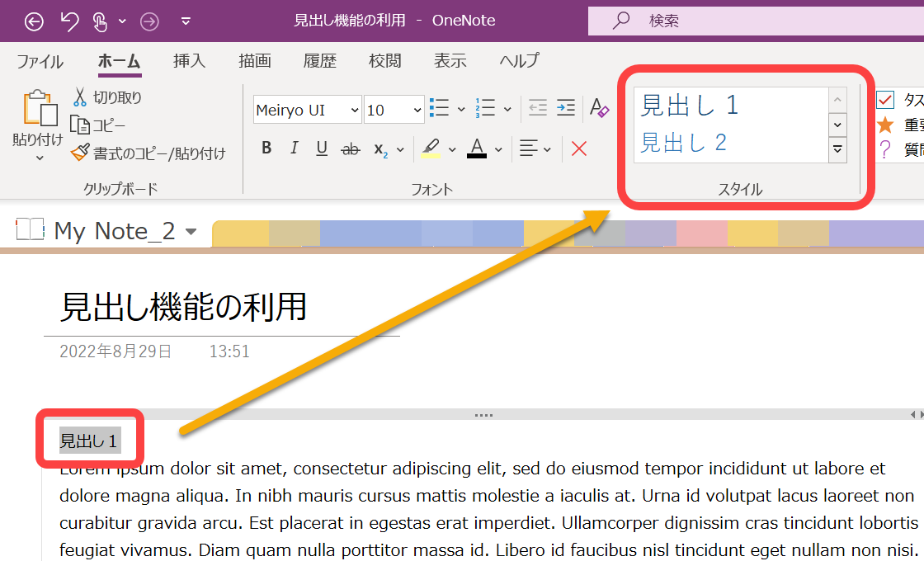Click the undo arrow in the title bar
The height and width of the screenshot is (561, 924).
point(70,21)
